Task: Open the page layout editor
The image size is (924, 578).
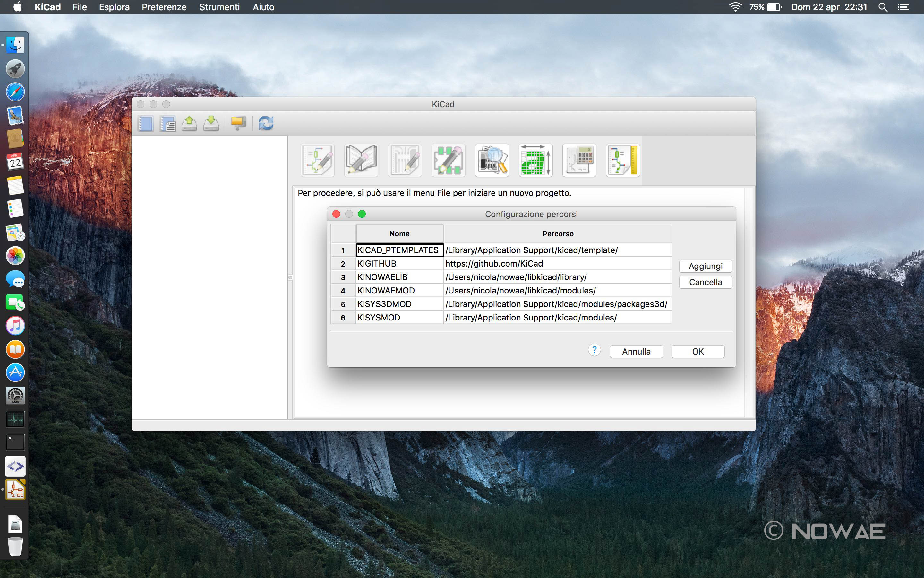Action: point(623,160)
